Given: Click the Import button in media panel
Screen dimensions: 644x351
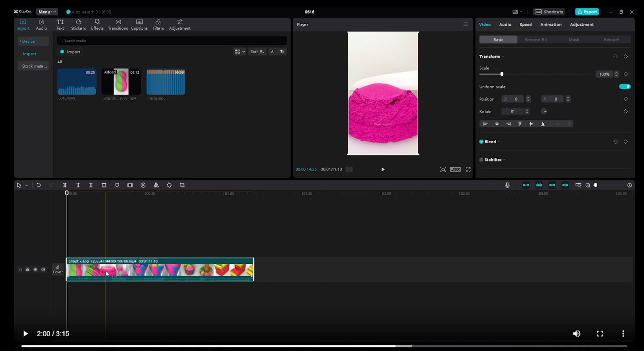Looking at the screenshot, I should [x=70, y=52].
